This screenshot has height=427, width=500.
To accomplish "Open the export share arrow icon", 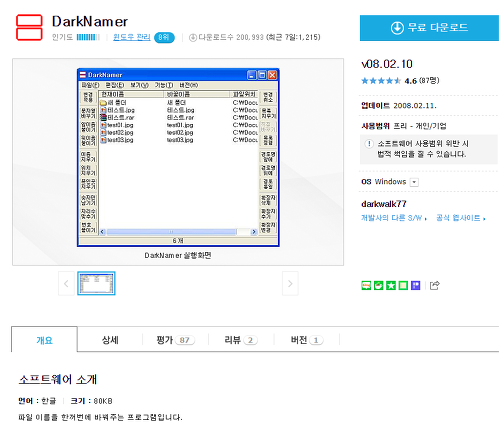I will [435, 285].
